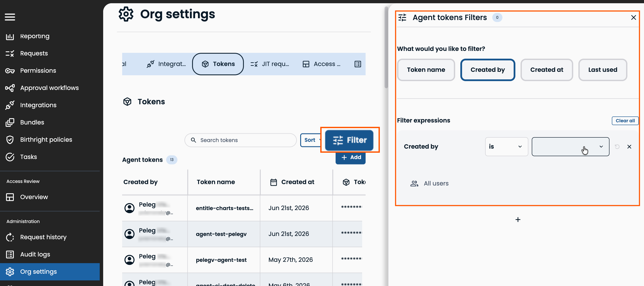Click the user avatar in the agent-test-pelegv row
The height and width of the screenshot is (286, 644).
[x=129, y=234]
